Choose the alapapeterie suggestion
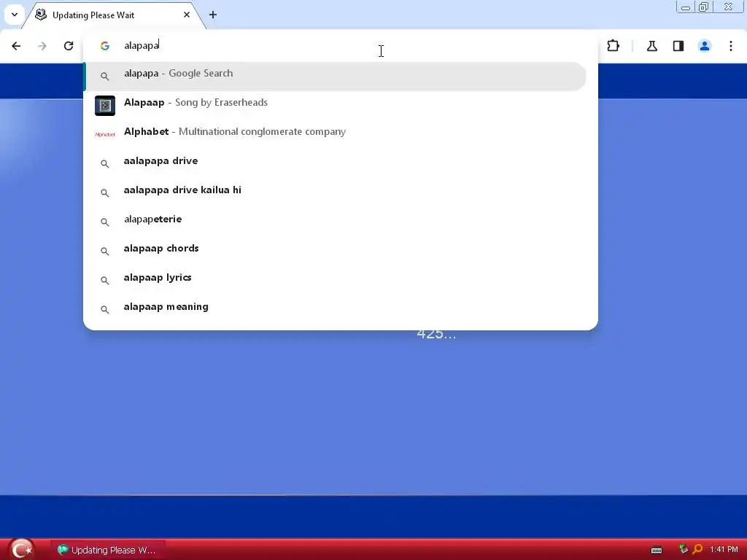This screenshot has height=560, width=747. click(336, 222)
